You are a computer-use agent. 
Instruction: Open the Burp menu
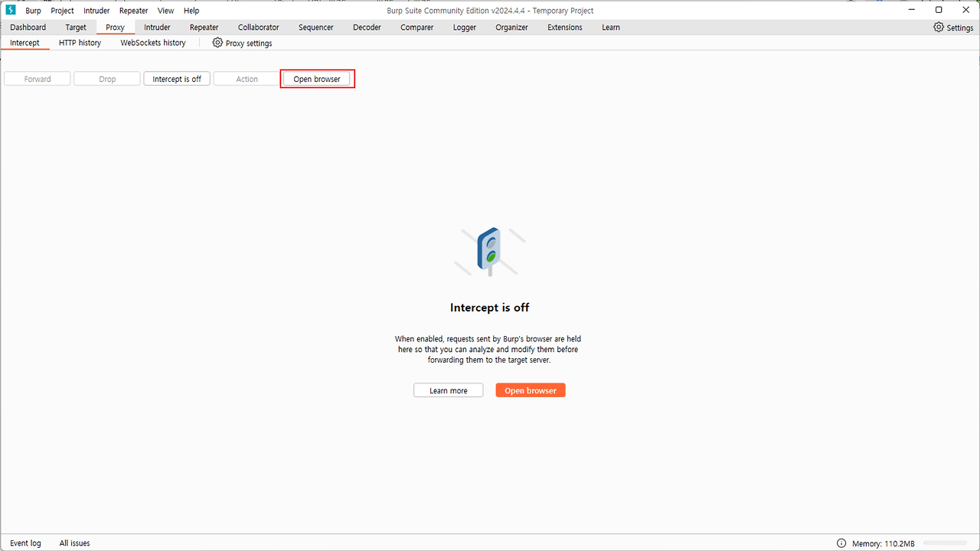(33, 11)
